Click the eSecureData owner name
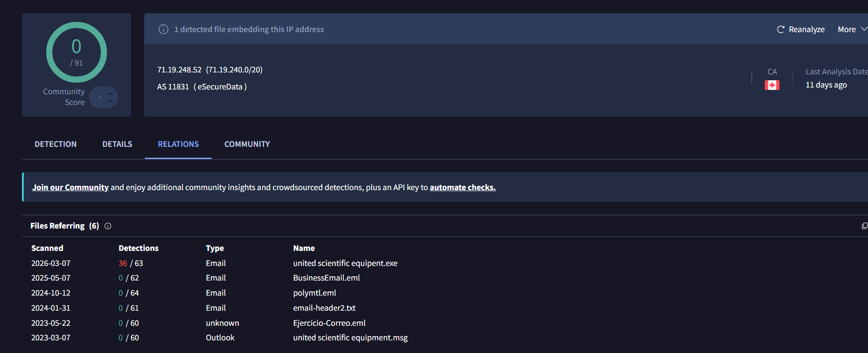This screenshot has width=868, height=353. coord(220,87)
